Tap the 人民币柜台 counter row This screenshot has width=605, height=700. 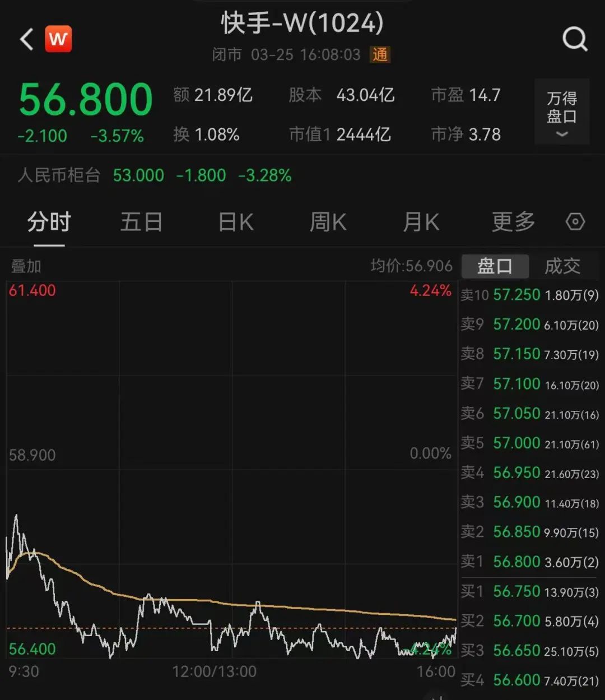[x=155, y=175]
